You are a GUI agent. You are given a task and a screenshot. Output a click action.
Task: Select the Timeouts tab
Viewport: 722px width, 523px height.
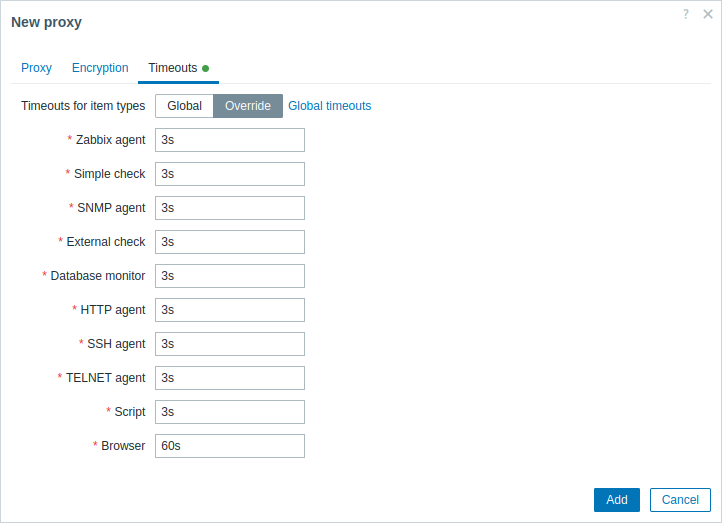coord(173,68)
